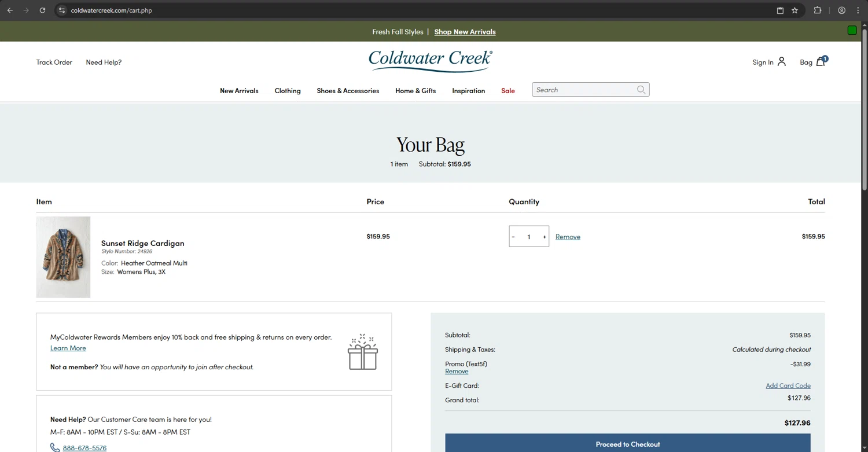The height and width of the screenshot is (452, 868).
Task: Open the Clothing menu
Action: click(x=288, y=91)
